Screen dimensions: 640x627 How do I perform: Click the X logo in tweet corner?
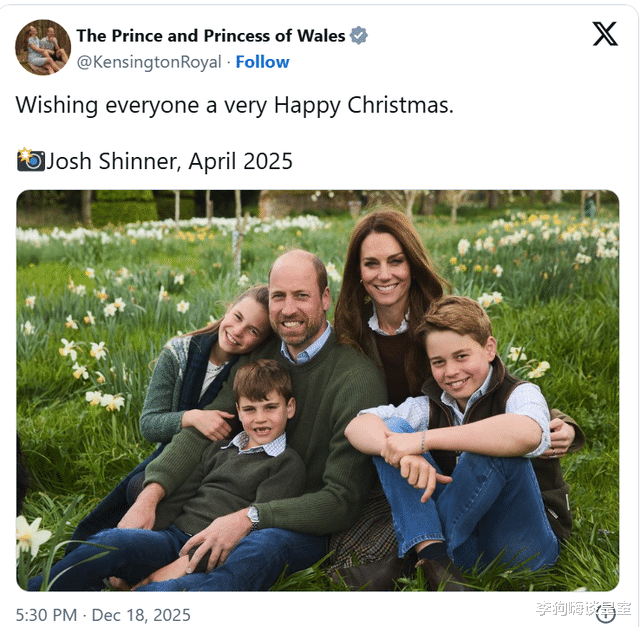click(604, 34)
